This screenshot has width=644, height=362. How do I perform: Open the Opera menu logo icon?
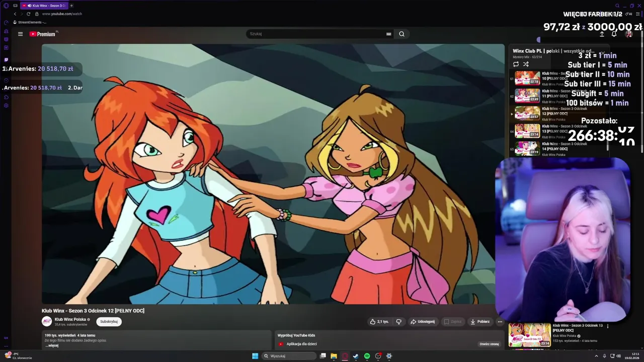[6, 6]
